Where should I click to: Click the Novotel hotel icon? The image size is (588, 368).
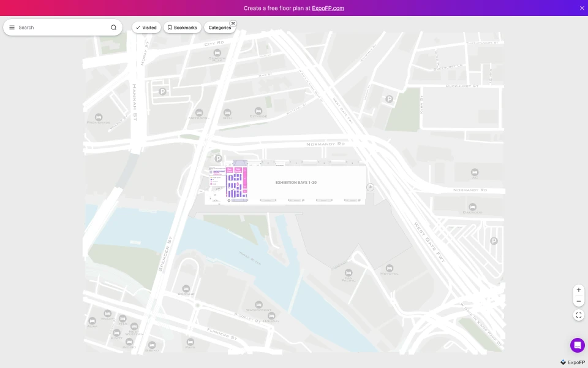pyautogui.click(x=390, y=268)
